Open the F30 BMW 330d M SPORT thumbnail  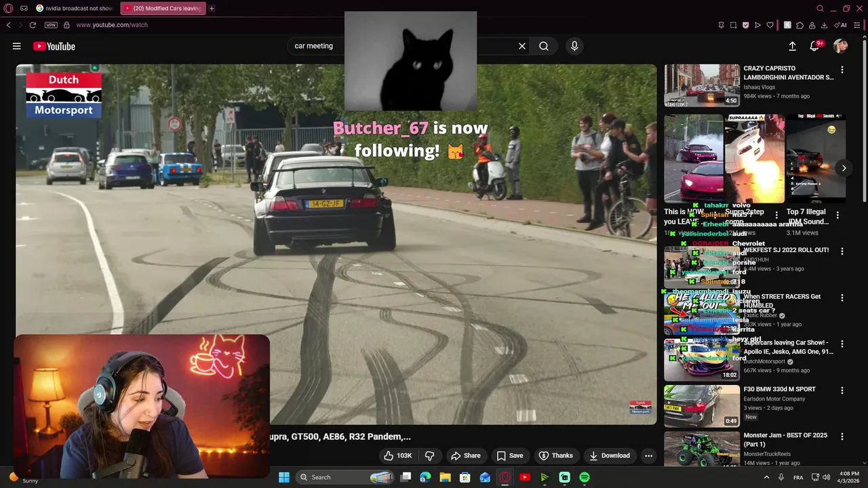[x=702, y=406]
